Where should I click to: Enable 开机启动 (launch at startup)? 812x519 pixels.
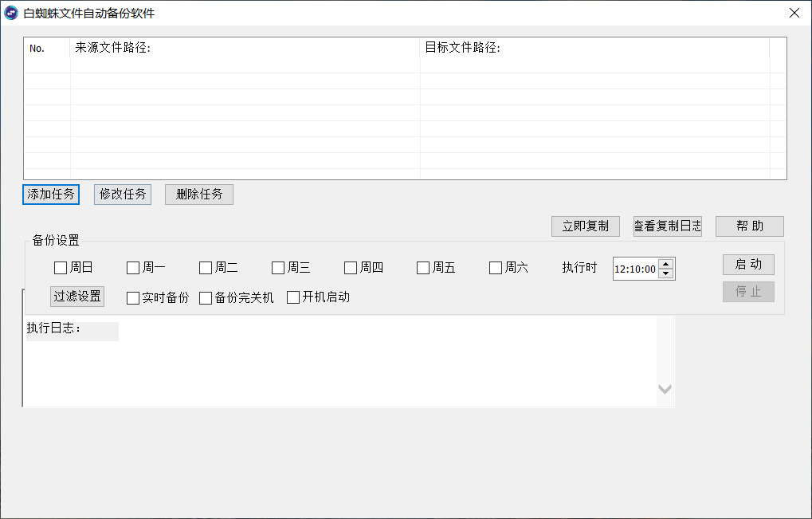pos(292,297)
